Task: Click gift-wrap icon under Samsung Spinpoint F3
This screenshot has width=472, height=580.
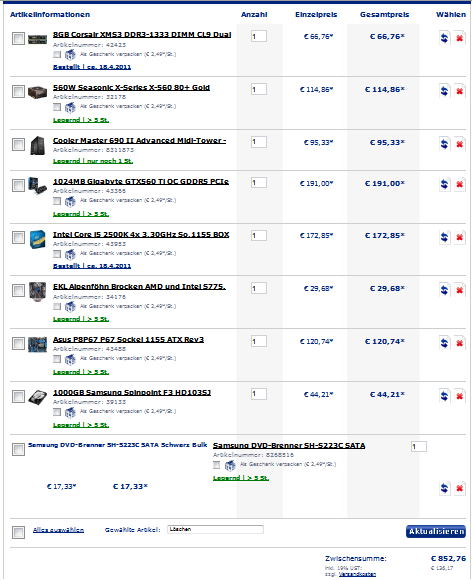Action: 70,411
